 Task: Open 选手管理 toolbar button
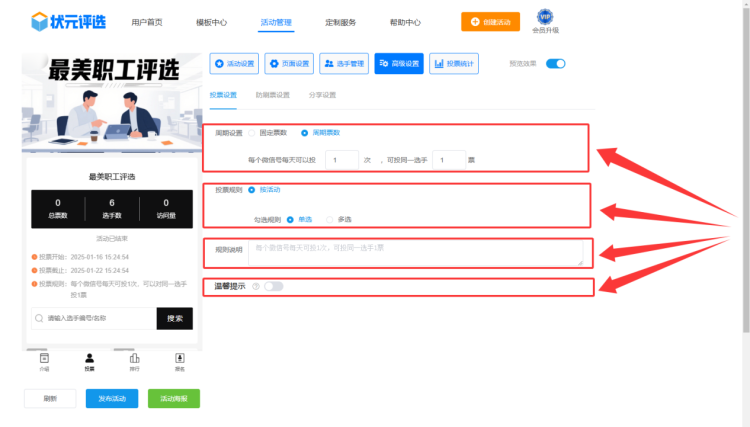click(344, 64)
